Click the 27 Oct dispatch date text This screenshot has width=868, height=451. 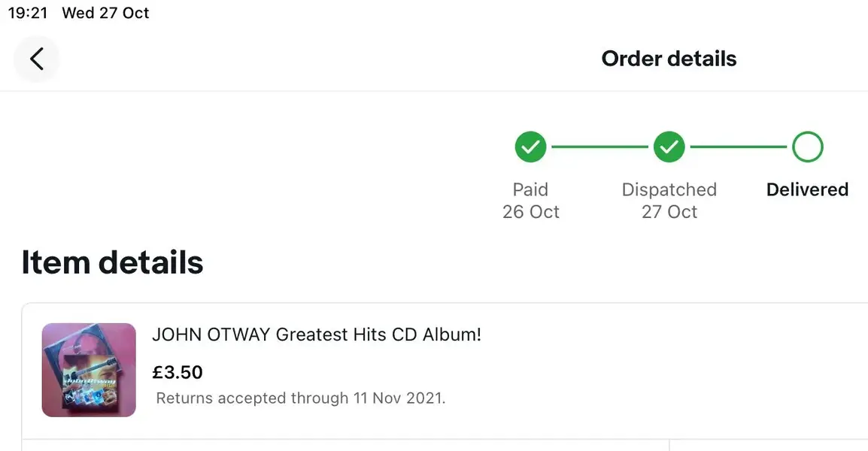click(x=669, y=211)
